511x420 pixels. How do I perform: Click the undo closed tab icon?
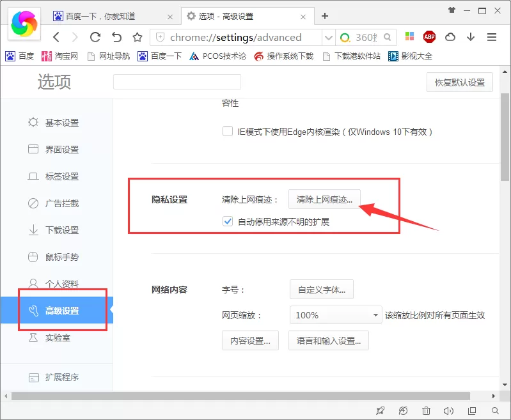click(x=116, y=37)
